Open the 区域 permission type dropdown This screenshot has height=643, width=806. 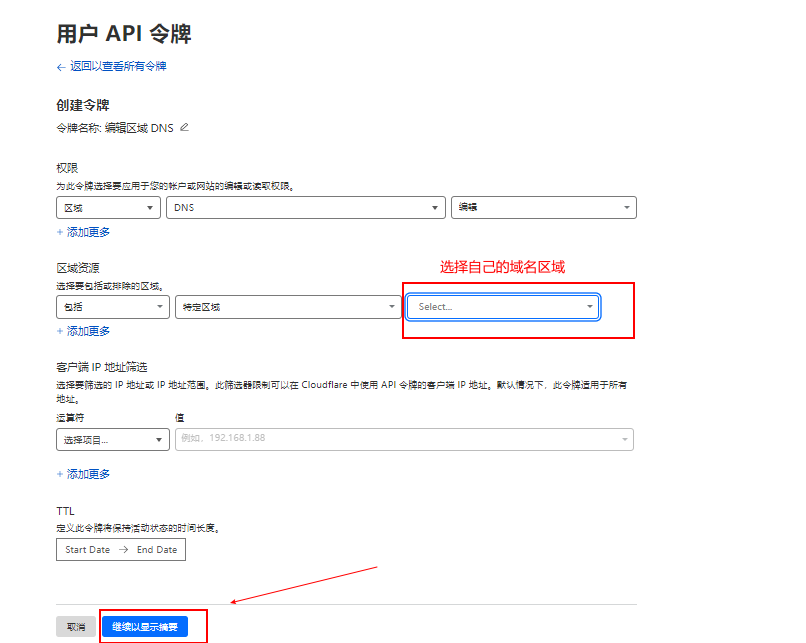click(x=108, y=208)
